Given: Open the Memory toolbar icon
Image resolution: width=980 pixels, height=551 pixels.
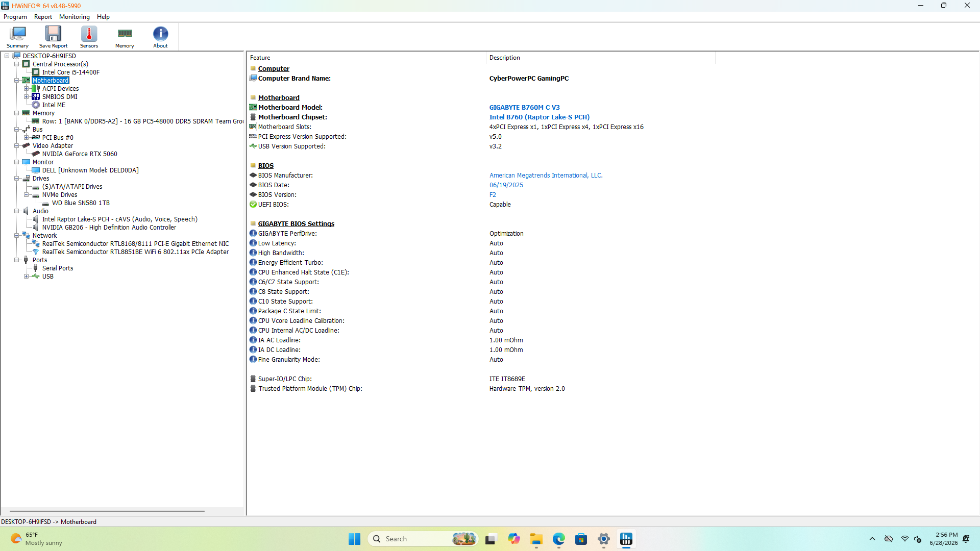Looking at the screenshot, I should pyautogui.click(x=125, y=37).
